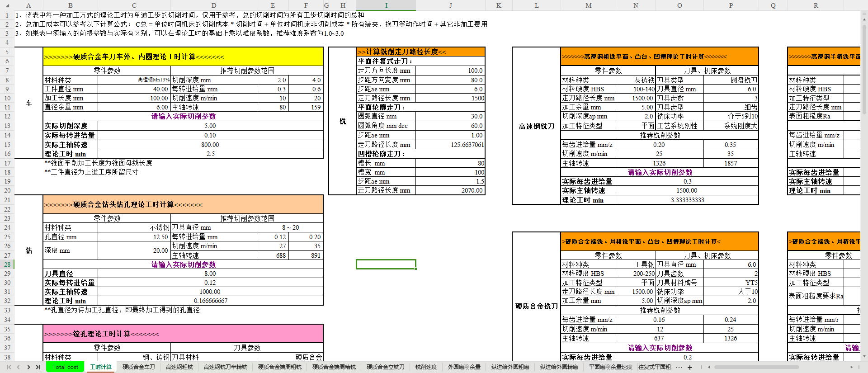Select the 圆盘铣刀 tool type cell
The image size is (868, 373).
coord(731,80)
